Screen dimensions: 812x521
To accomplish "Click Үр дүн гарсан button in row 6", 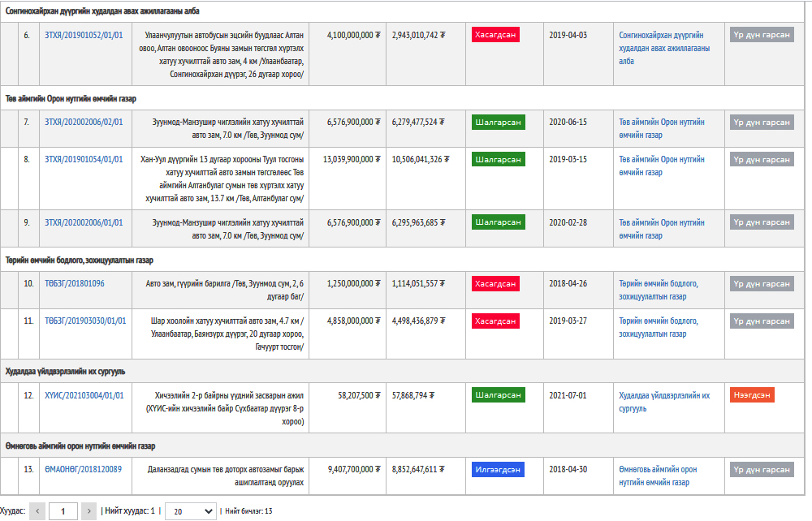I will point(761,35).
